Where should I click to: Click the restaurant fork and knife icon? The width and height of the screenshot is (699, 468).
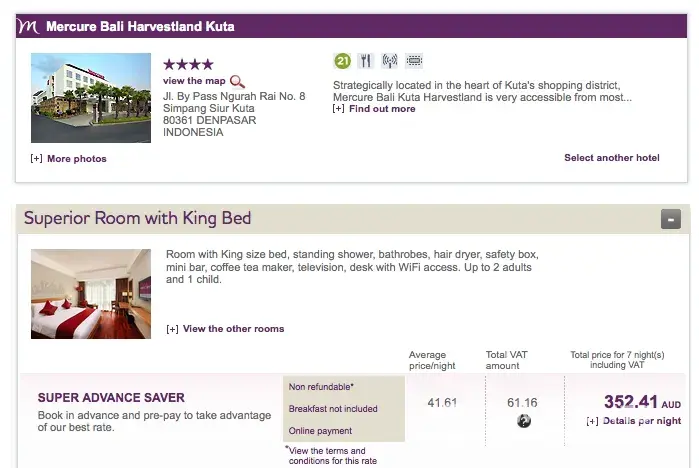[x=365, y=61]
